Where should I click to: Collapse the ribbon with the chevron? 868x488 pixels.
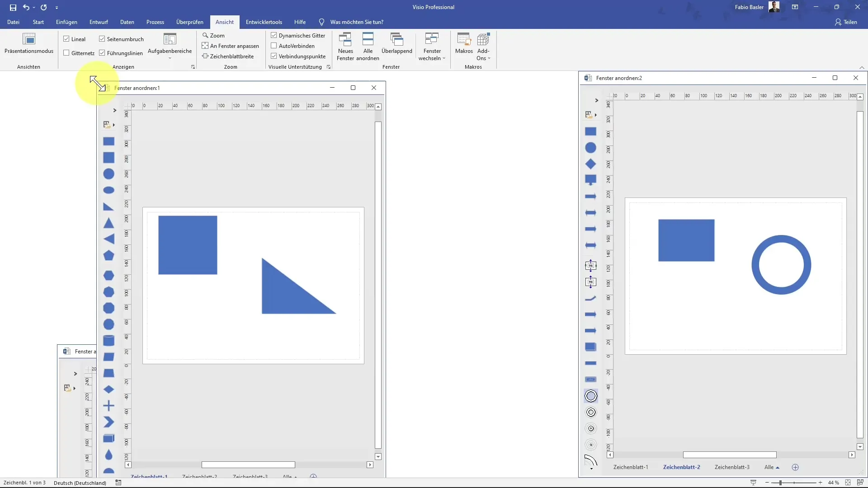point(862,67)
